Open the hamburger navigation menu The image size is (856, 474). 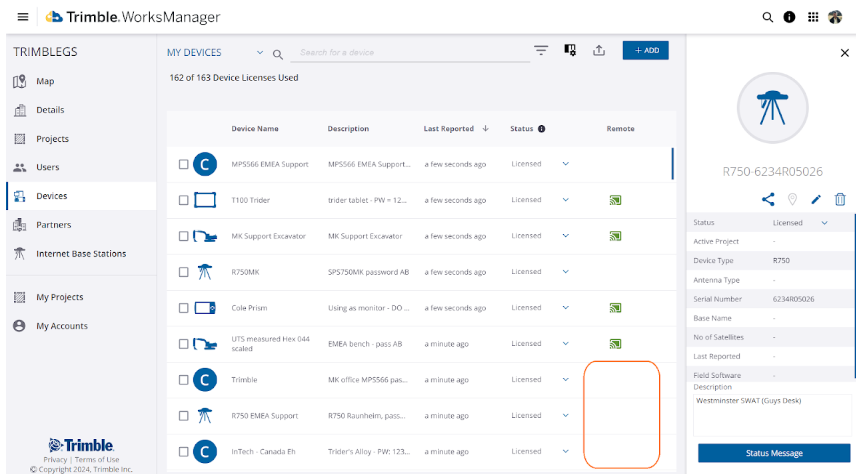(22, 17)
